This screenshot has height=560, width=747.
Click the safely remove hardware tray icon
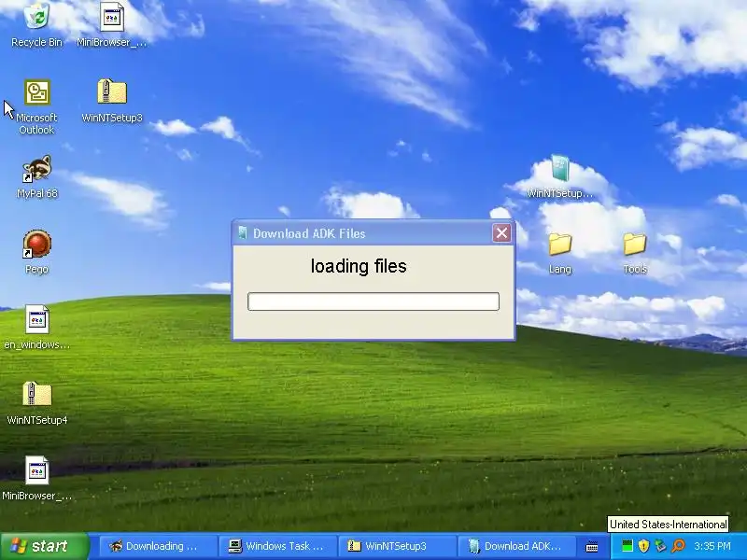coord(660,546)
